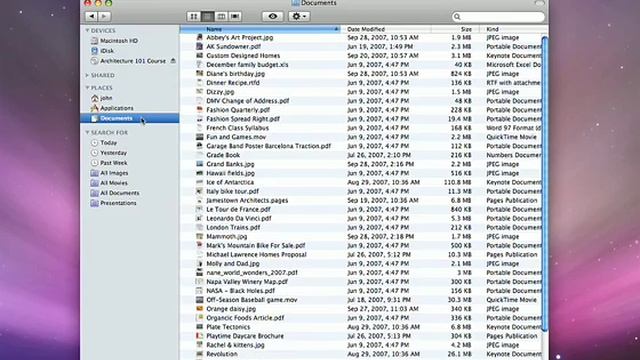
Task: Open the Action gear menu
Action: (299, 16)
